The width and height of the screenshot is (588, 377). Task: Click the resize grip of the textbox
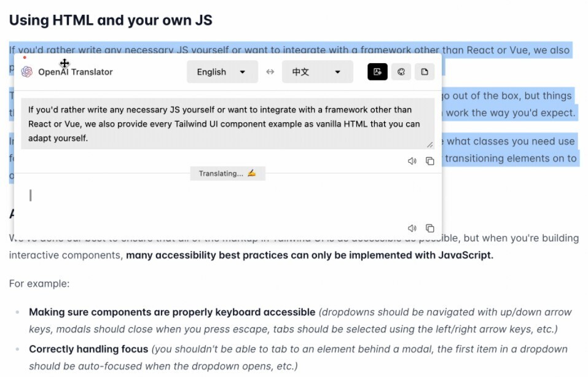point(431,145)
